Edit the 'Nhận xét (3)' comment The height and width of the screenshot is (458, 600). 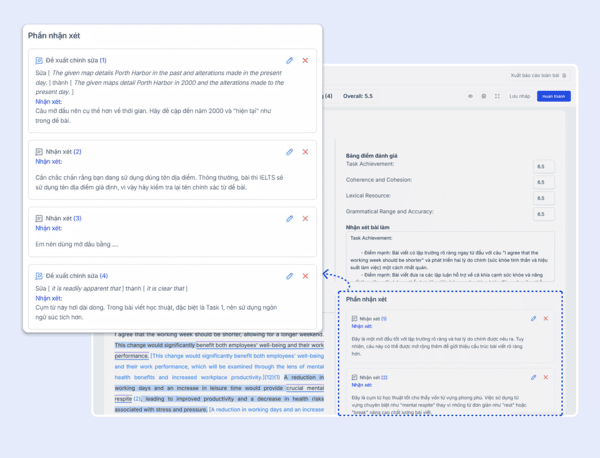[x=290, y=218]
